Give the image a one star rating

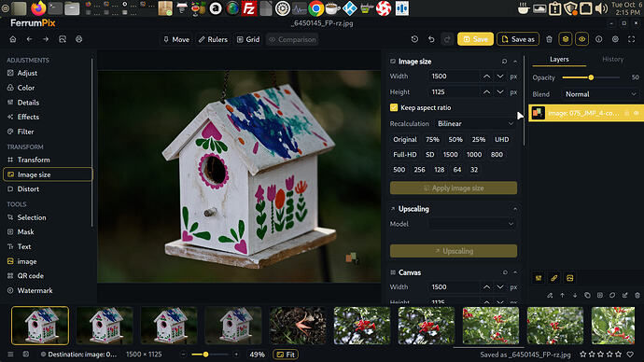582,355
